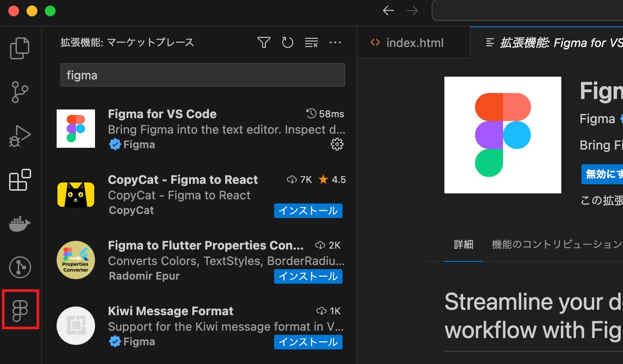The width and height of the screenshot is (623, 364).
Task: Click the 2K downloads count
Action: (328, 245)
